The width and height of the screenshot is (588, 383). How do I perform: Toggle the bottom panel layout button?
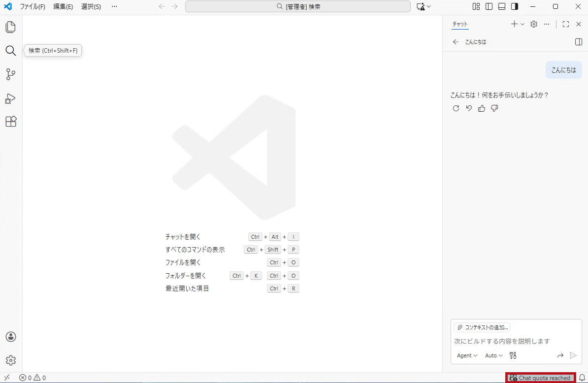pos(502,6)
